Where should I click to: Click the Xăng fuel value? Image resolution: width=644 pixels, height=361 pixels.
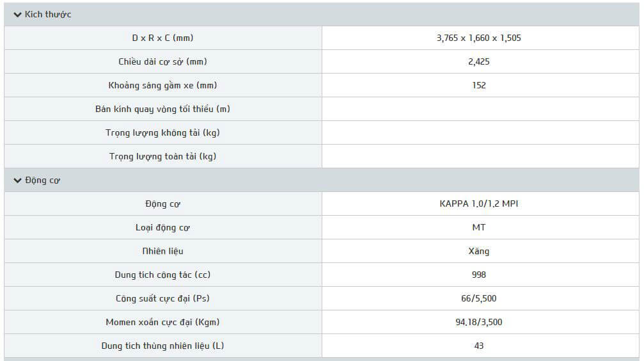pyautogui.click(x=478, y=252)
